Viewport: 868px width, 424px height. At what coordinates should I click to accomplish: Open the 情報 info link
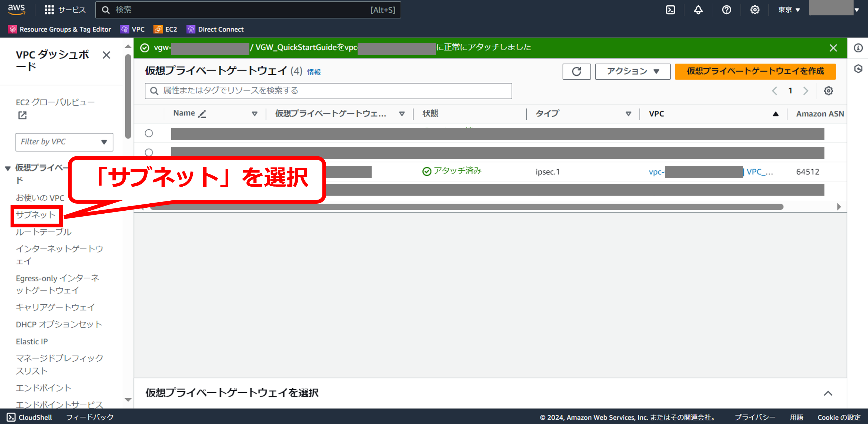313,72
